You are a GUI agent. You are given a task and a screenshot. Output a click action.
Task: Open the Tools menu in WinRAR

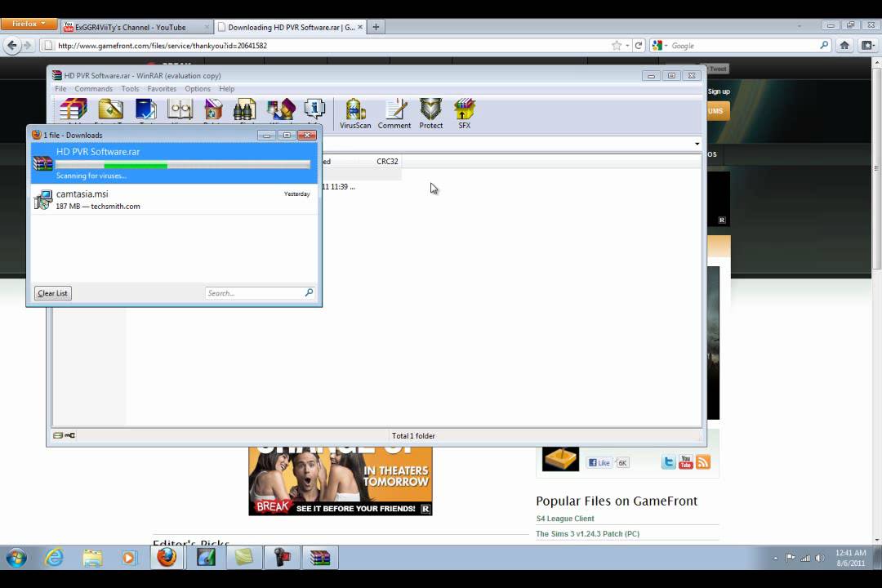point(130,89)
